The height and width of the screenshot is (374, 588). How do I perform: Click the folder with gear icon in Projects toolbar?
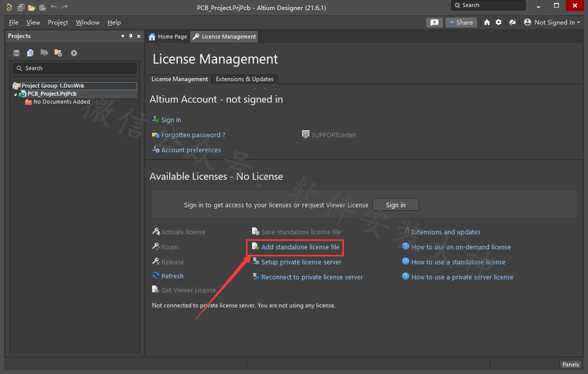pos(58,53)
